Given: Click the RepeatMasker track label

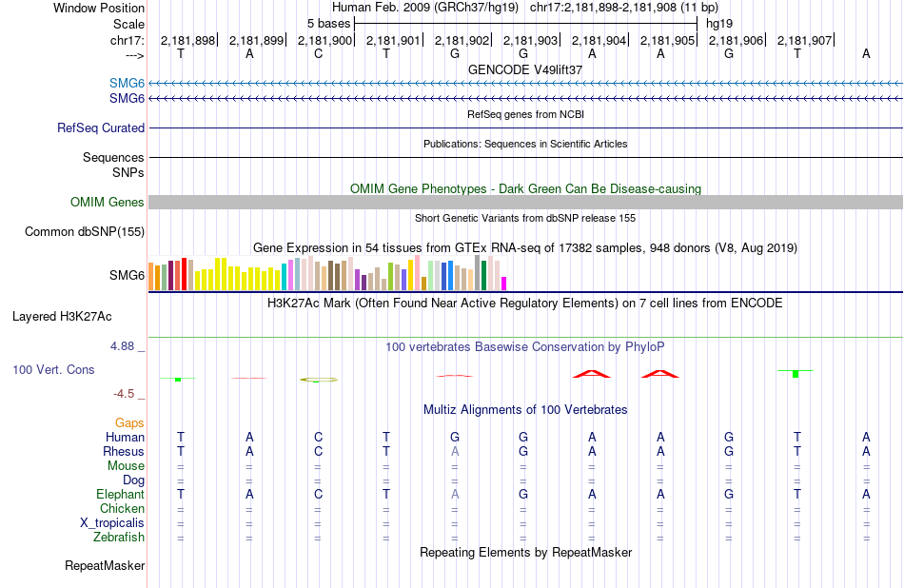Looking at the screenshot, I should point(105,565).
